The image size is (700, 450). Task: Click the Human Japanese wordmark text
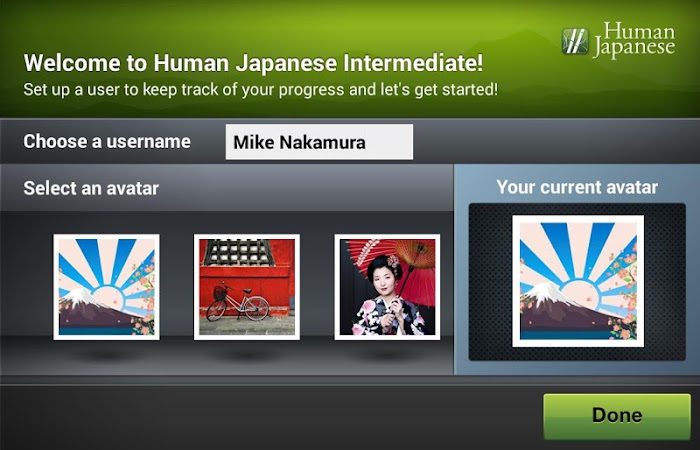click(x=634, y=40)
